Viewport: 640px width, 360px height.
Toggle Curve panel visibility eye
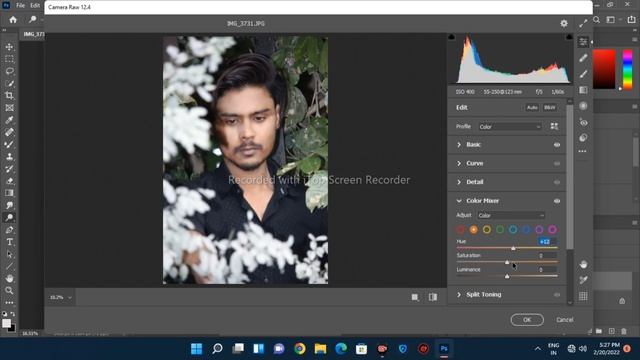tap(557, 163)
